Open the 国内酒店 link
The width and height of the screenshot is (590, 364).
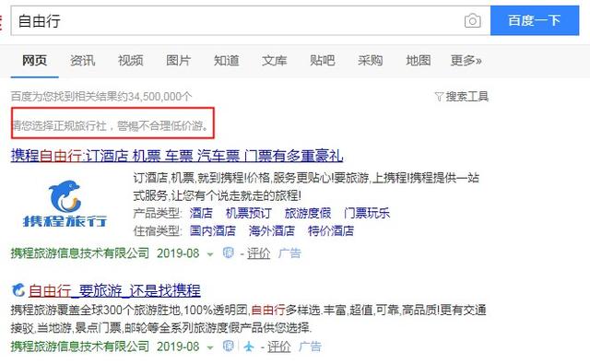pyautogui.click(x=213, y=230)
